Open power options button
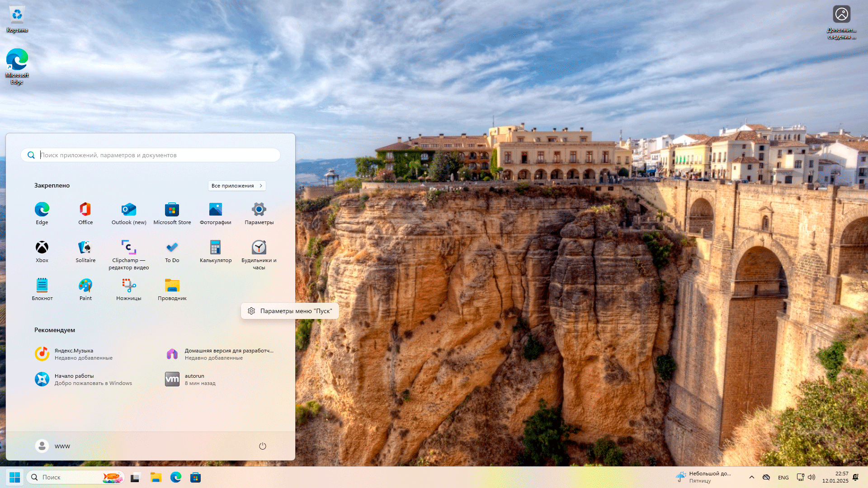Viewport: 868px width, 488px height. [x=262, y=446]
